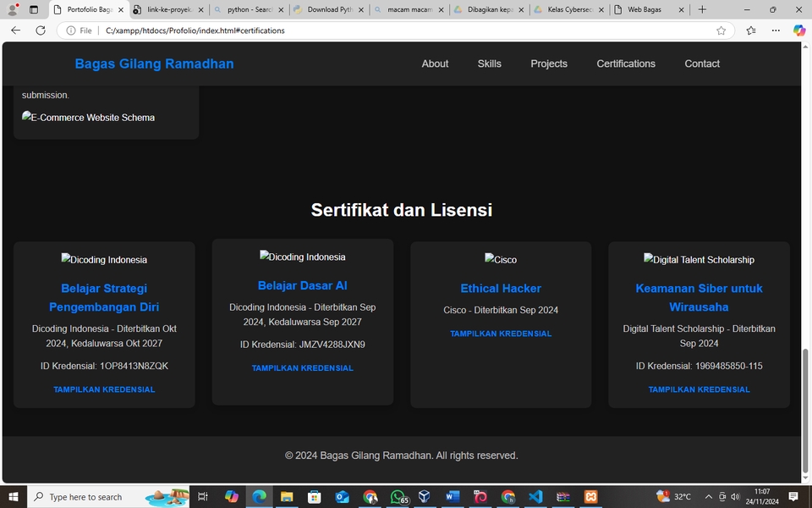Click the Keamanan Siber untuk Wirausaha heading
The height and width of the screenshot is (508, 812).
pos(700,297)
